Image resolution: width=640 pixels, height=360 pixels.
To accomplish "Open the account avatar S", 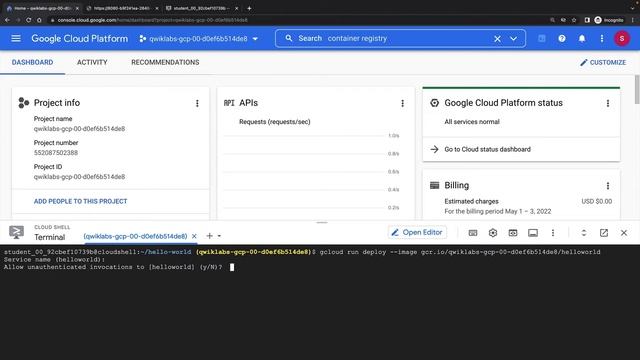I will tap(622, 38).
